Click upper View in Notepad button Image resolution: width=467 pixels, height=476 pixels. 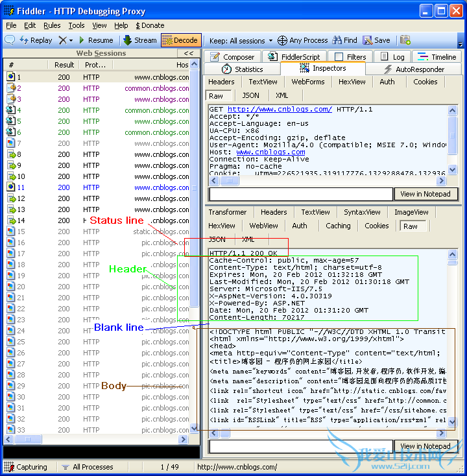(425, 194)
